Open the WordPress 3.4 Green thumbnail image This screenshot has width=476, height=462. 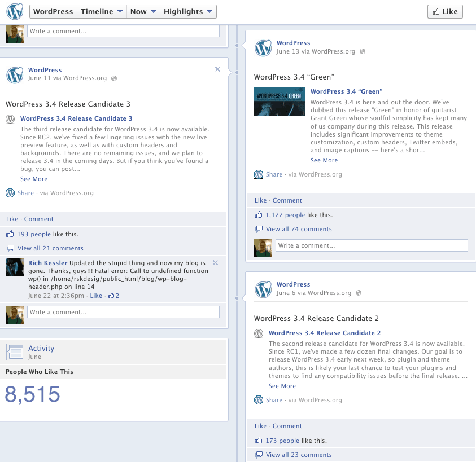pyautogui.click(x=280, y=102)
